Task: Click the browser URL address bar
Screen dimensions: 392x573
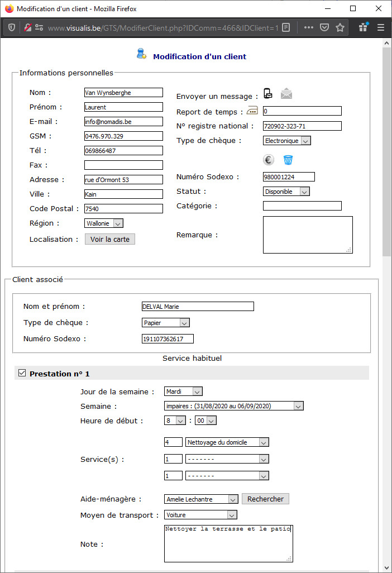Action: coord(163,28)
